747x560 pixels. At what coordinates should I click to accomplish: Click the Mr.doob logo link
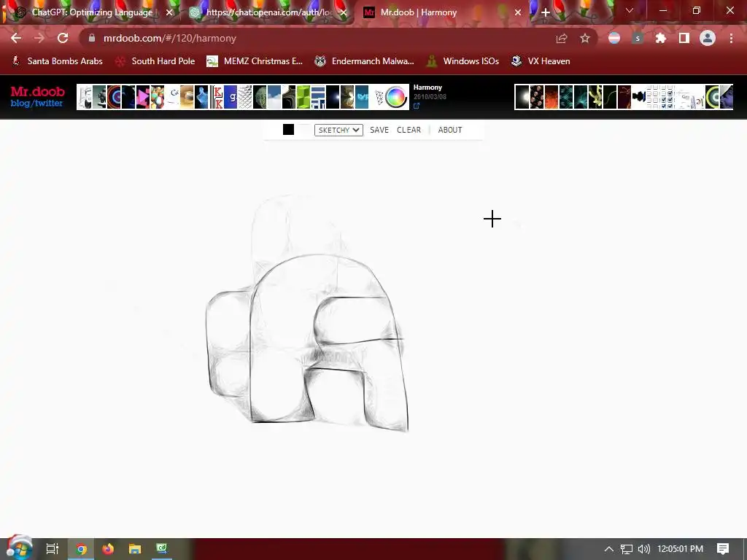37,91
